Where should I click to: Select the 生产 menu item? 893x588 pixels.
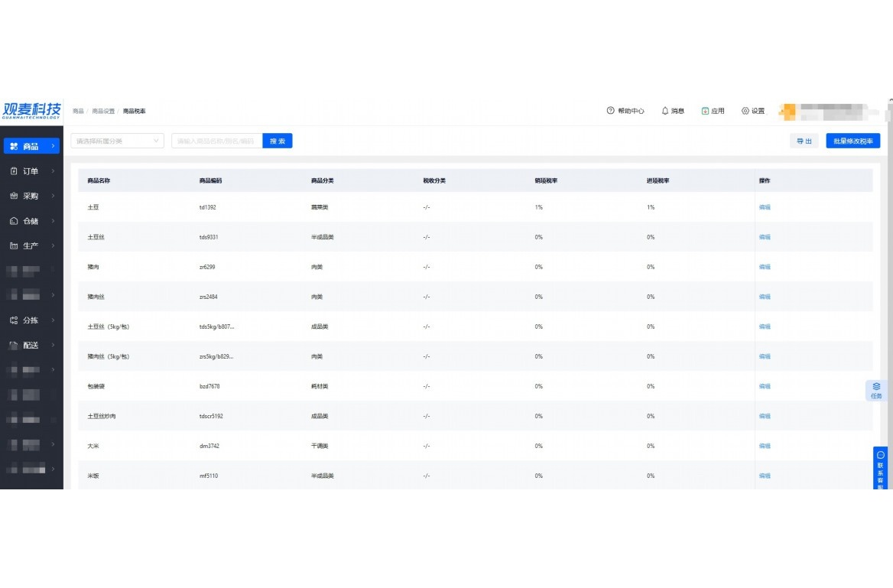pos(31,245)
